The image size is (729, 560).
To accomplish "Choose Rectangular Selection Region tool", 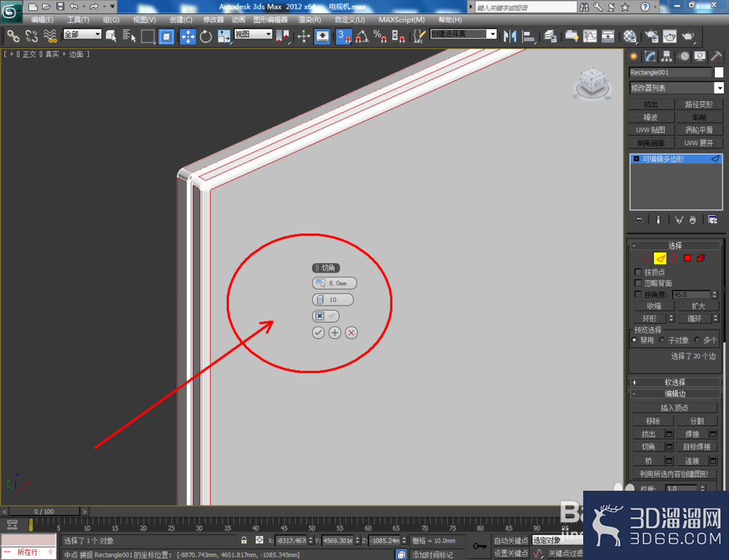I will tap(148, 36).
